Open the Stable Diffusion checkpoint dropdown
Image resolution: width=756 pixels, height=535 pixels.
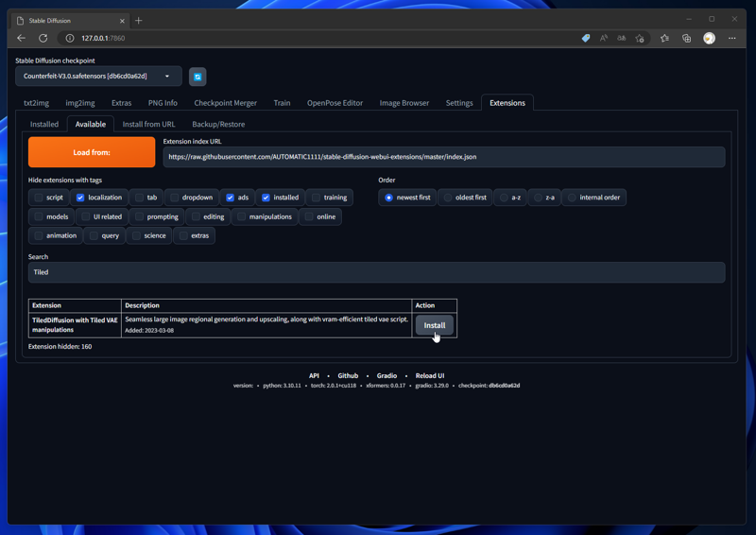tap(98, 77)
